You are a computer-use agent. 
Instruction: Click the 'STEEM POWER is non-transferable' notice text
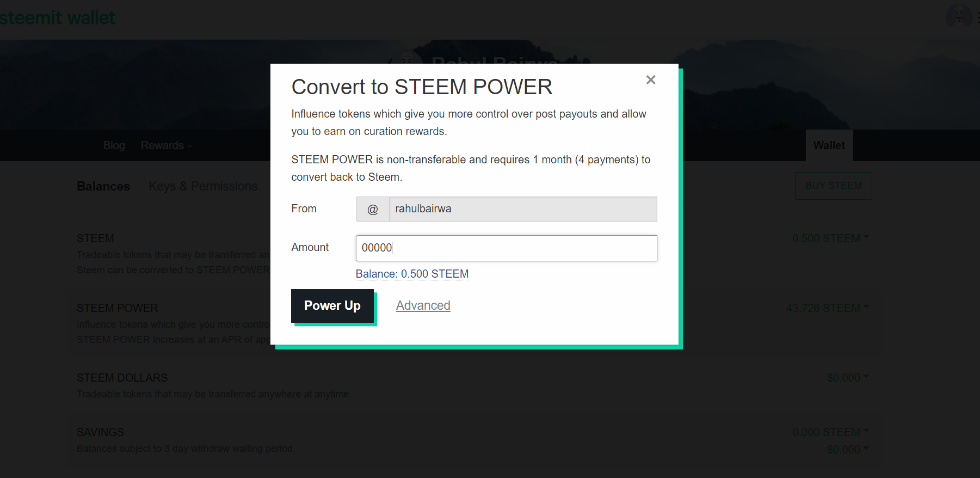471,168
